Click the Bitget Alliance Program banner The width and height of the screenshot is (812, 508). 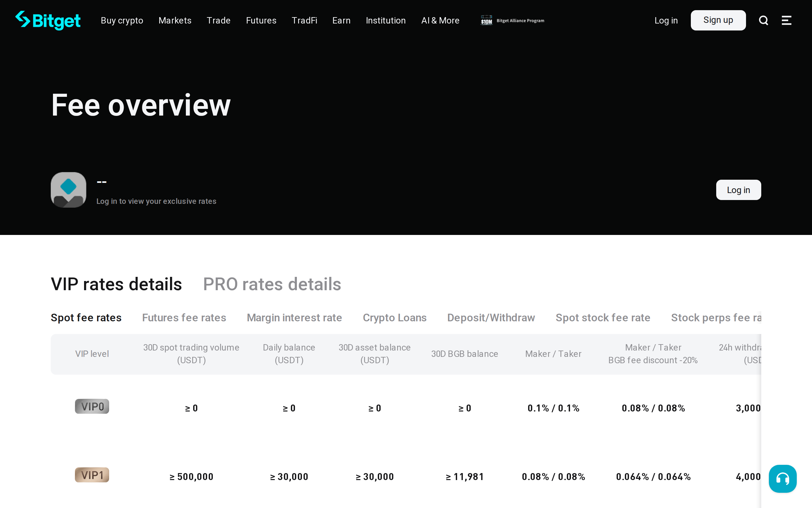pyautogui.click(x=512, y=21)
